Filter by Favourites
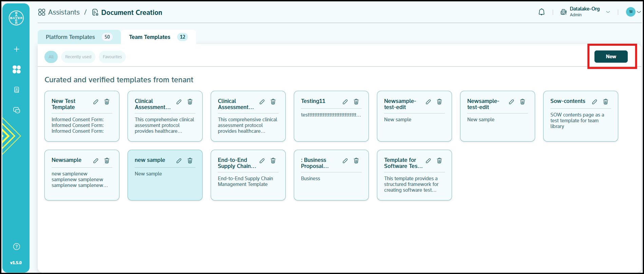Image resolution: width=644 pixels, height=274 pixels. [112, 57]
